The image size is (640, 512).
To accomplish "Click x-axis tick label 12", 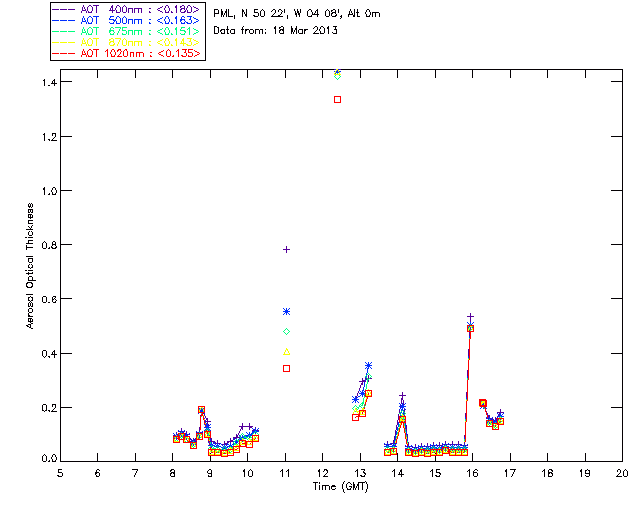I will tap(322, 473).
